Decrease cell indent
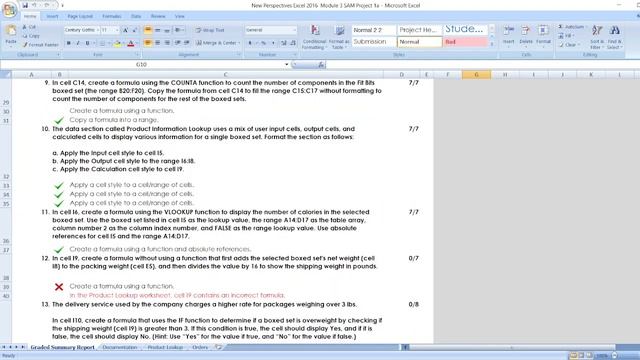640x360 pixels. tap(178, 43)
